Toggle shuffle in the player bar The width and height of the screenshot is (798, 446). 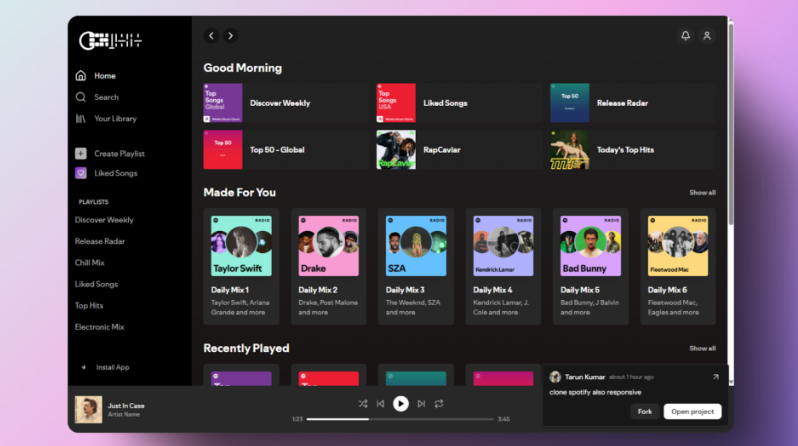pos(362,403)
